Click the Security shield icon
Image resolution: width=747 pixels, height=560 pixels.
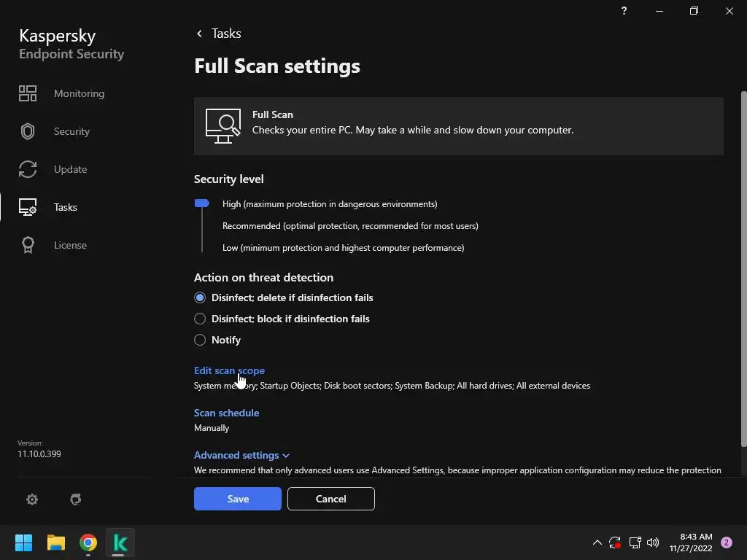[x=28, y=131]
